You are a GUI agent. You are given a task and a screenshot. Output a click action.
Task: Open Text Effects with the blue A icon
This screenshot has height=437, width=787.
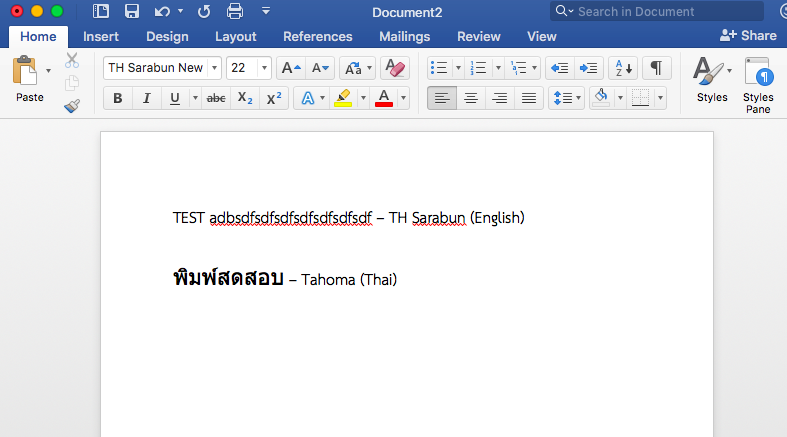[x=307, y=98]
